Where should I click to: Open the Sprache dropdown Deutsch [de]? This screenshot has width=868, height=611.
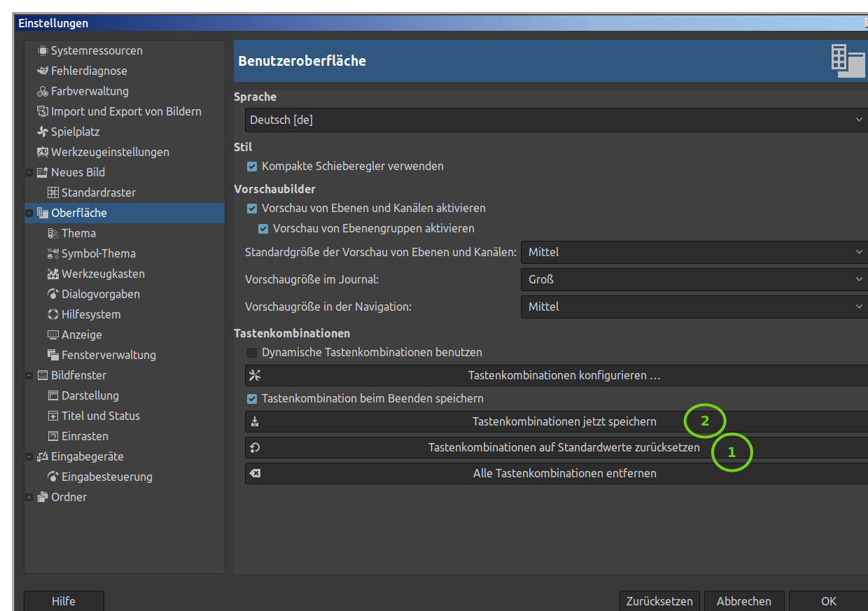click(x=556, y=120)
